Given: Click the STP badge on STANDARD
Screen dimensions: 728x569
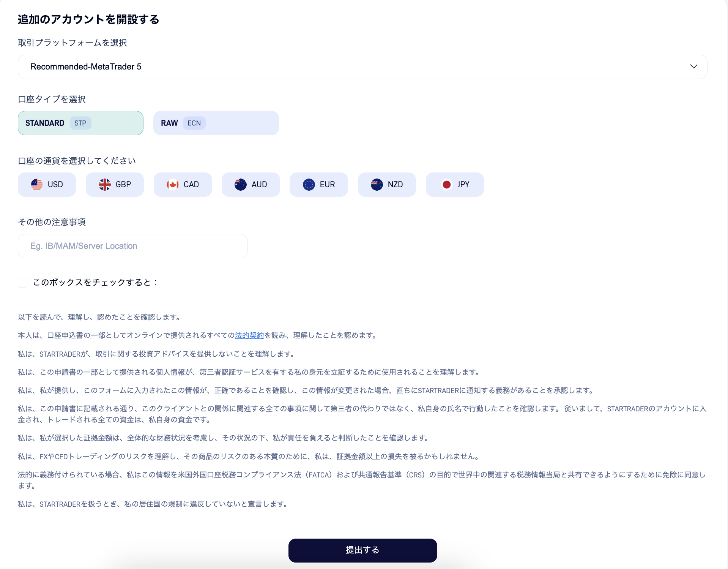Looking at the screenshot, I should tap(80, 123).
